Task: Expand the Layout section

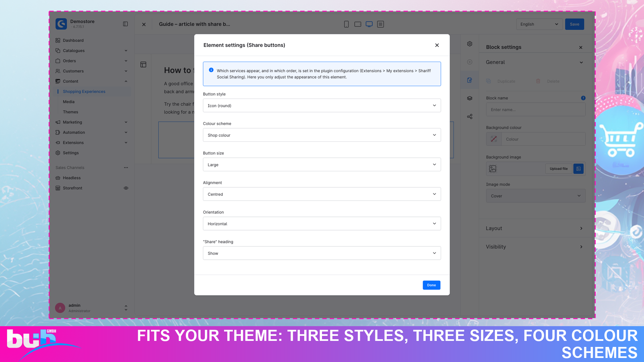Action: coord(535,228)
